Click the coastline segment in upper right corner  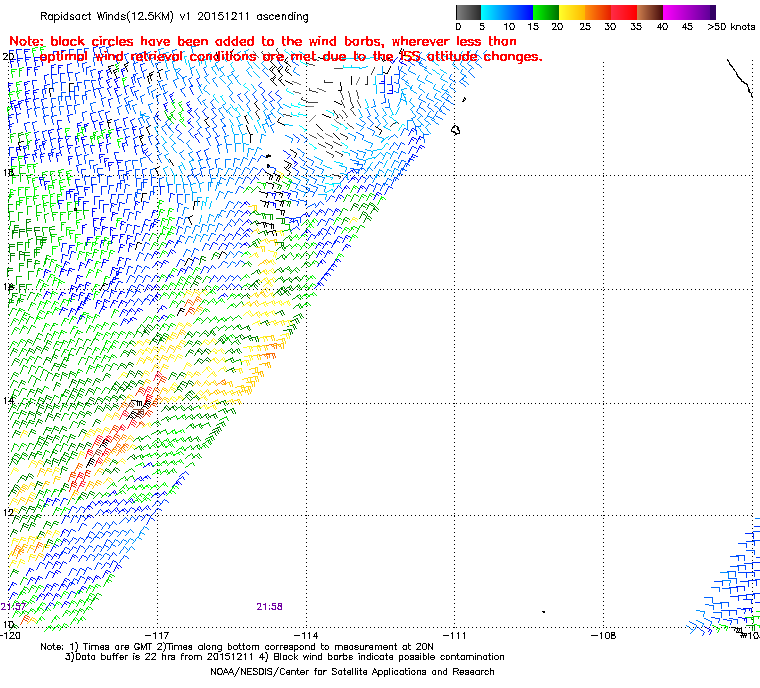click(x=739, y=78)
